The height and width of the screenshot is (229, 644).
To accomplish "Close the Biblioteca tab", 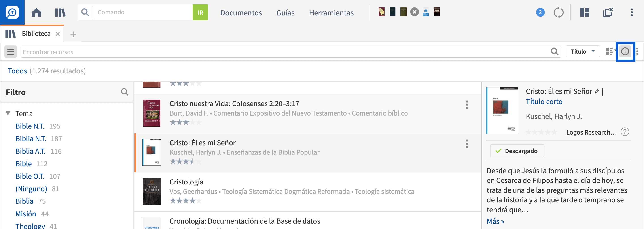I will pos(58,34).
